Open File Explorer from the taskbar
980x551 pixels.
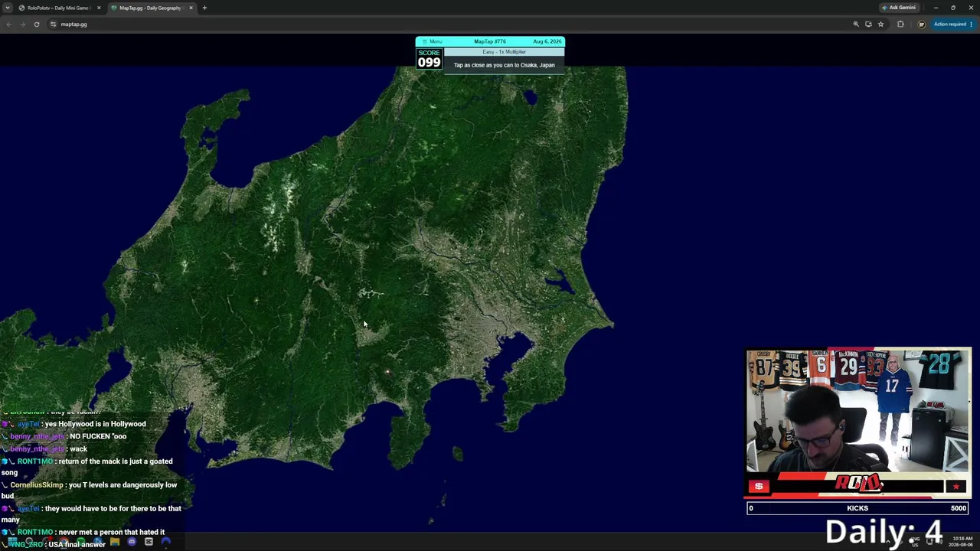(115, 543)
